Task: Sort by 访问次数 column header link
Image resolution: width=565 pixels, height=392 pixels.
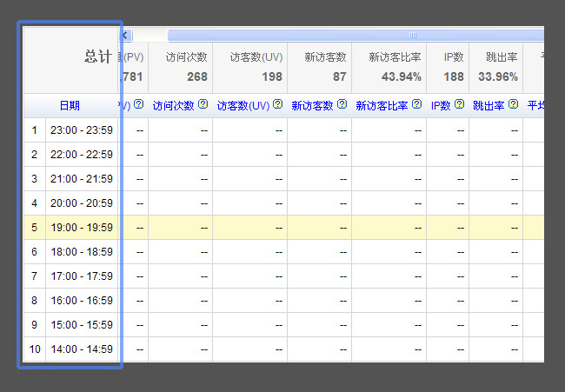Action: (173, 105)
